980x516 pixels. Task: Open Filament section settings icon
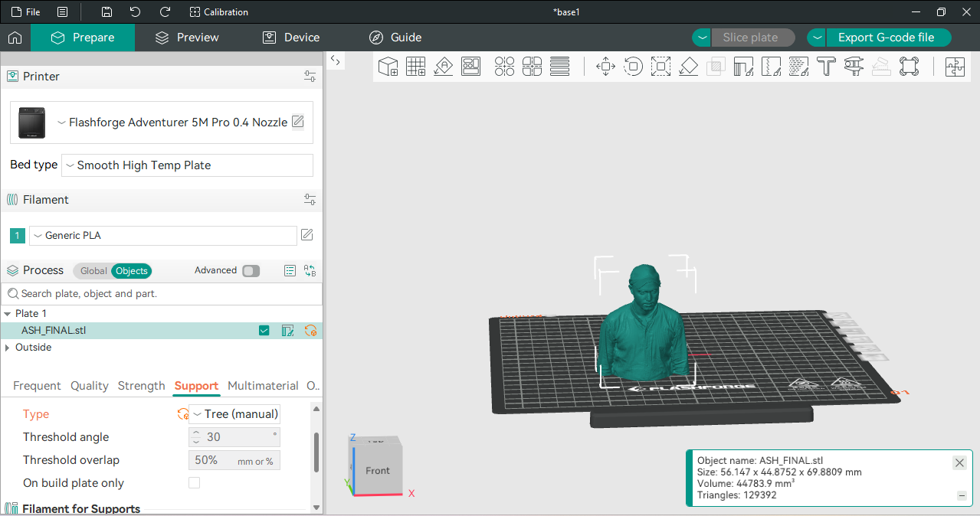[310, 200]
